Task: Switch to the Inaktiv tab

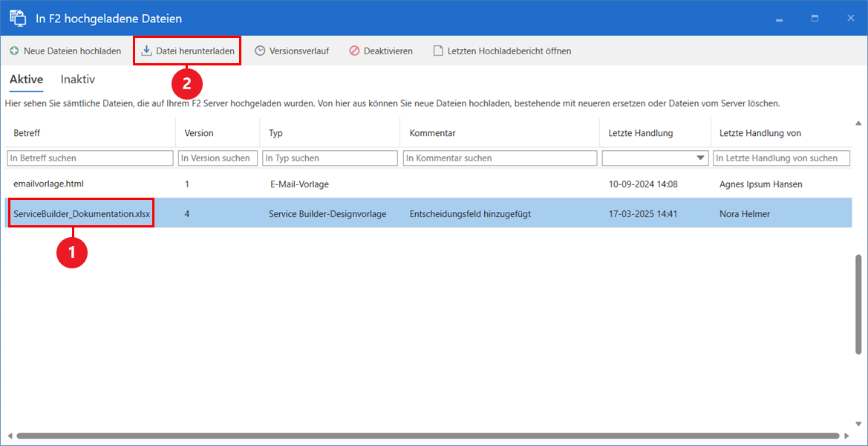Action: pos(76,79)
